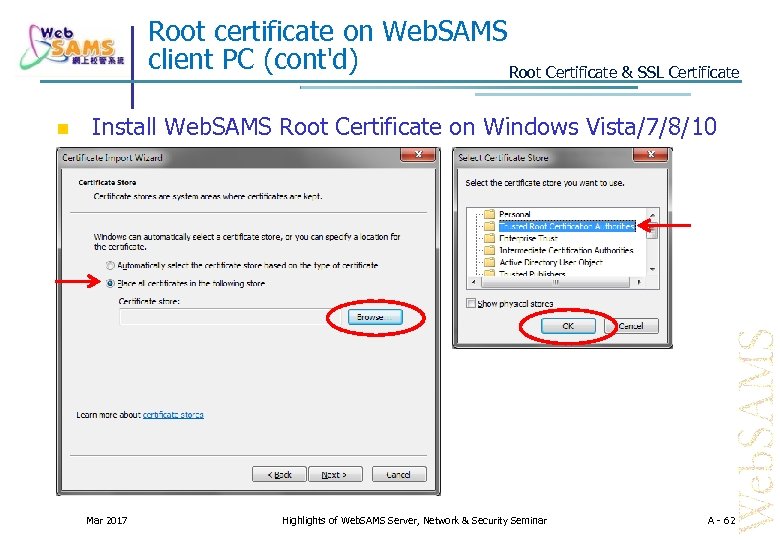This screenshot has height=540, width=780.
Task: Click the store list scroll down arrow
Action: 652,269
